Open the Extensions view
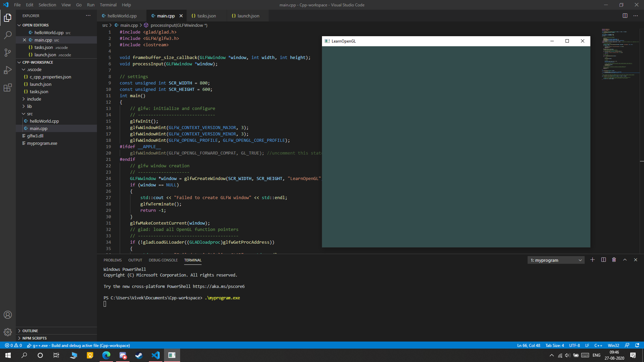 [x=8, y=88]
